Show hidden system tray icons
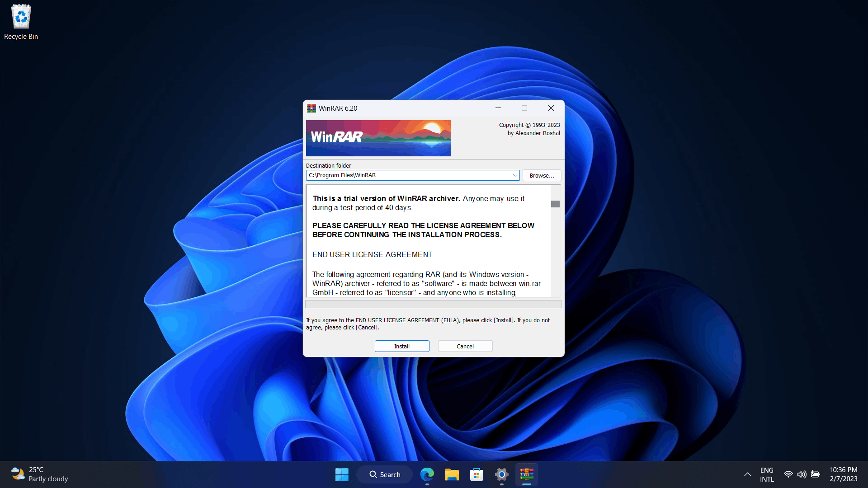The image size is (868, 488). [x=748, y=474]
